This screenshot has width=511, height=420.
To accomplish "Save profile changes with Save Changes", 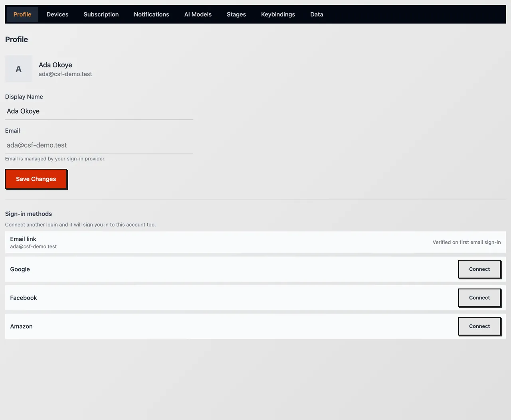I will (x=36, y=179).
